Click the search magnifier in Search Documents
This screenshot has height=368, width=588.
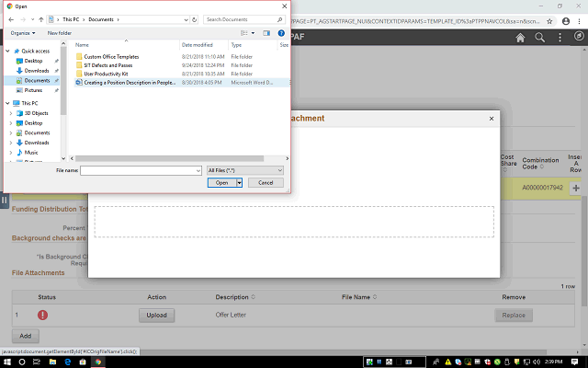[x=279, y=19]
